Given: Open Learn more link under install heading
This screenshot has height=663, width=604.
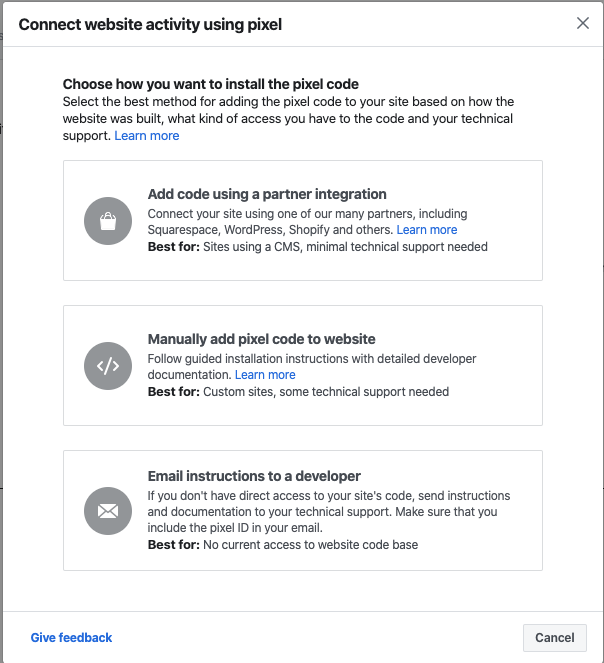Looking at the screenshot, I should (147, 136).
